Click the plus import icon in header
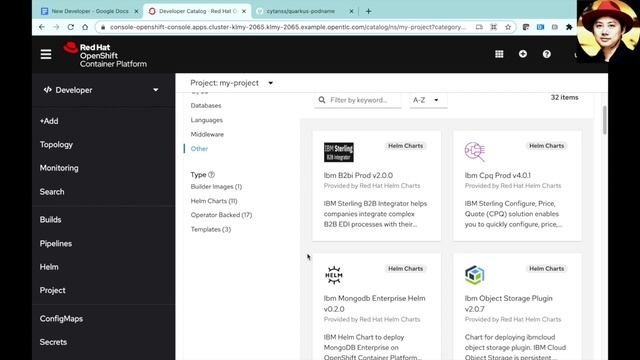 523,54
